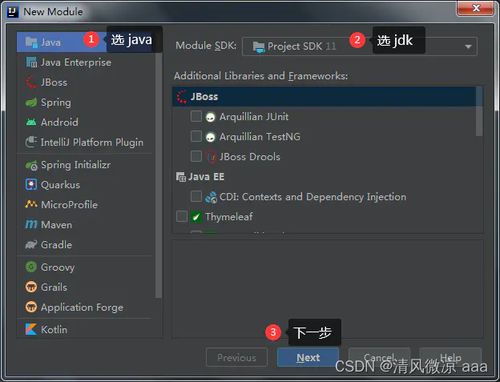This screenshot has height=382, width=500.
Task: Click 'Application Forge' label
Action: (x=82, y=307)
